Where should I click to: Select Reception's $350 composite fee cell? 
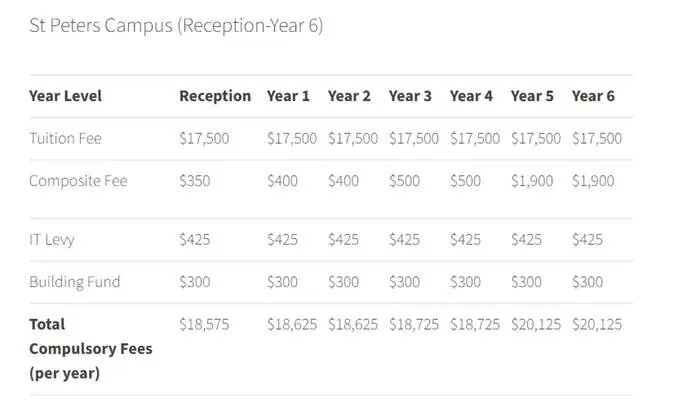point(195,181)
